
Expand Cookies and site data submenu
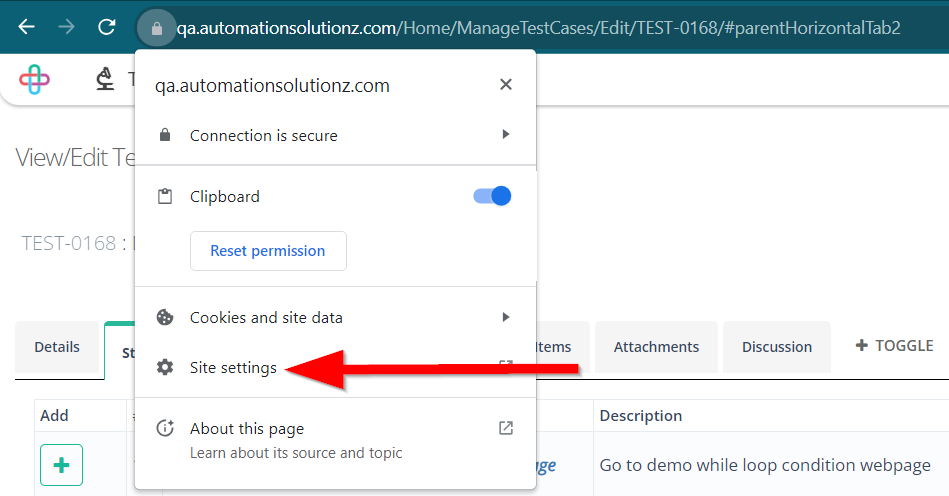tap(506, 317)
